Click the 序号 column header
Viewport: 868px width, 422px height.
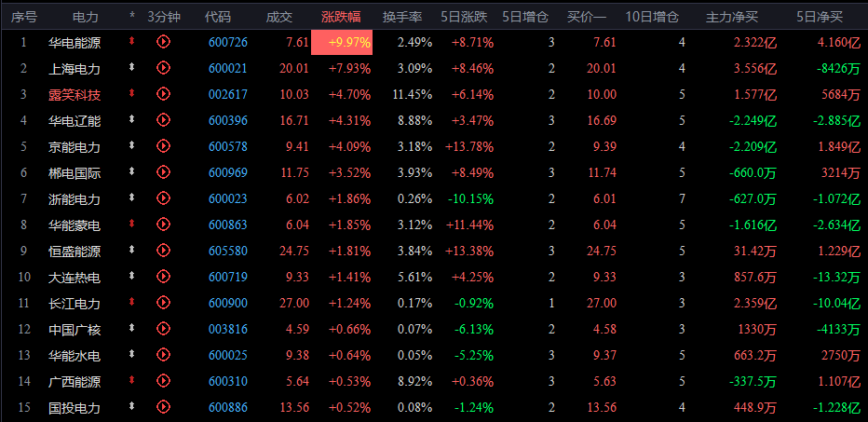24,17
